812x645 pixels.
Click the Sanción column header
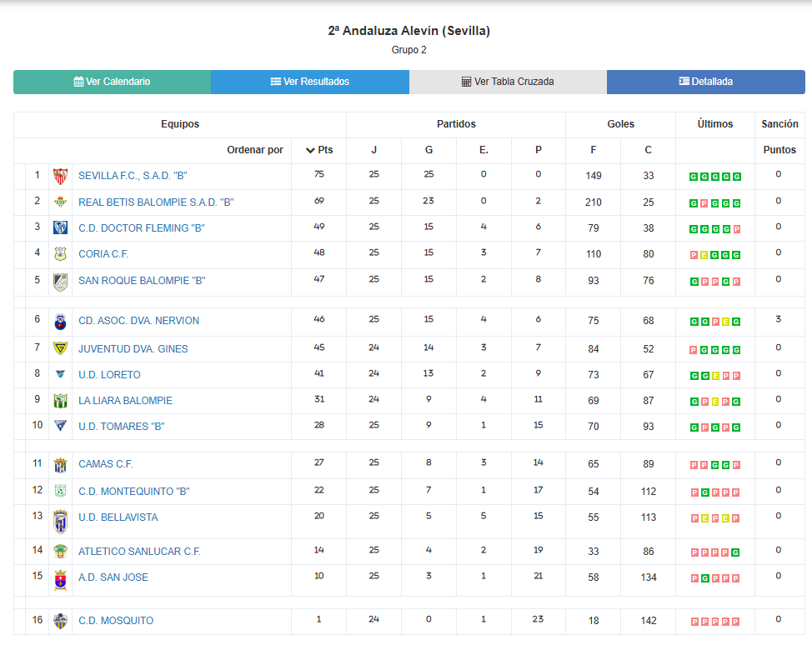click(779, 124)
